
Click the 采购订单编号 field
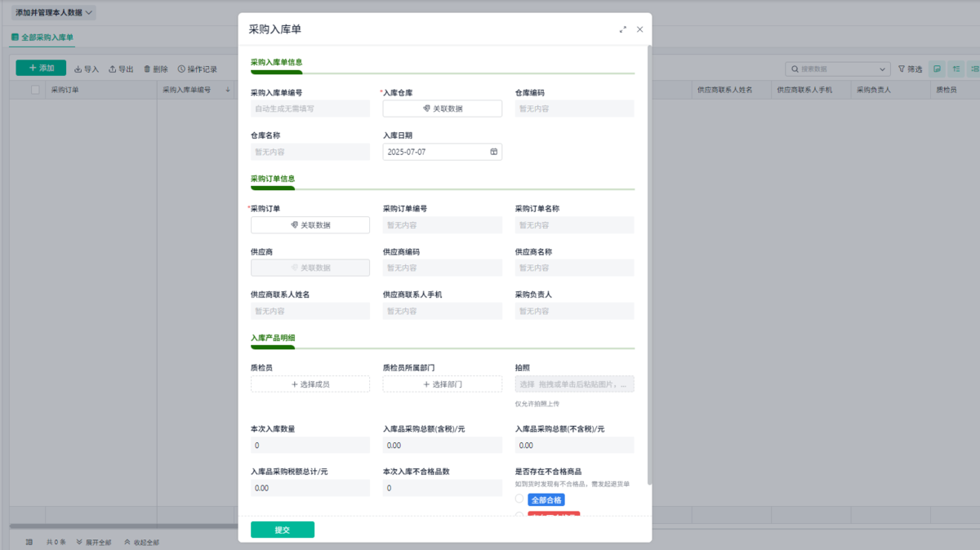coord(442,225)
